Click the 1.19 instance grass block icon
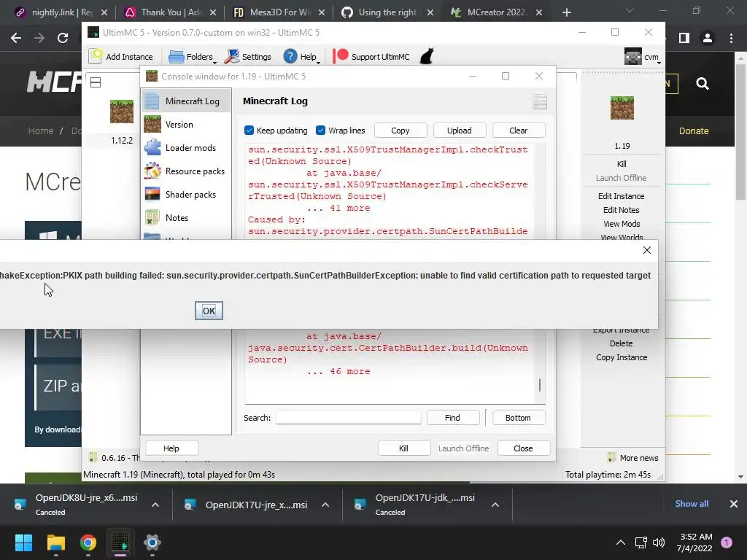The height and width of the screenshot is (560, 747). 622,108
